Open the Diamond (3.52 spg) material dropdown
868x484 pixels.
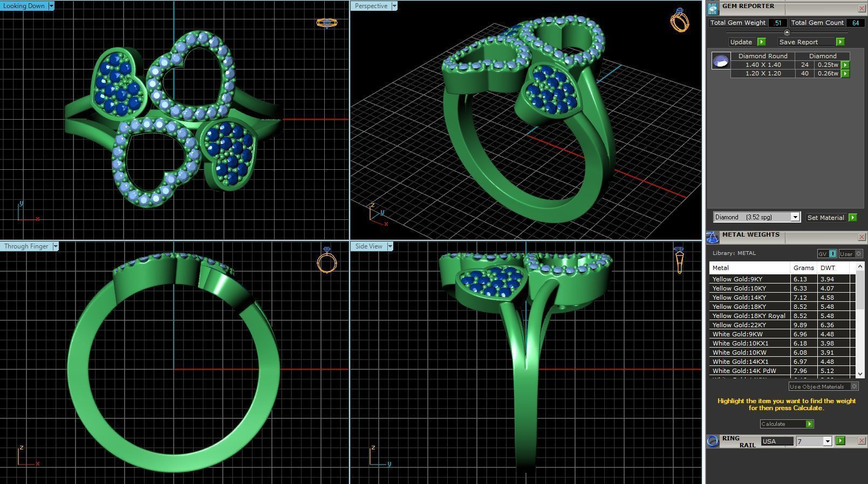(x=795, y=217)
